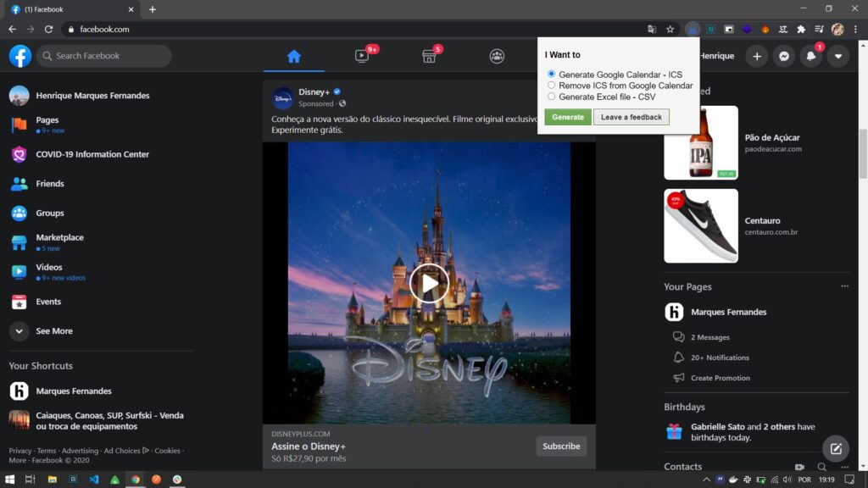Open a new browser tab
Image resolution: width=868 pixels, height=488 pixels.
(153, 9)
